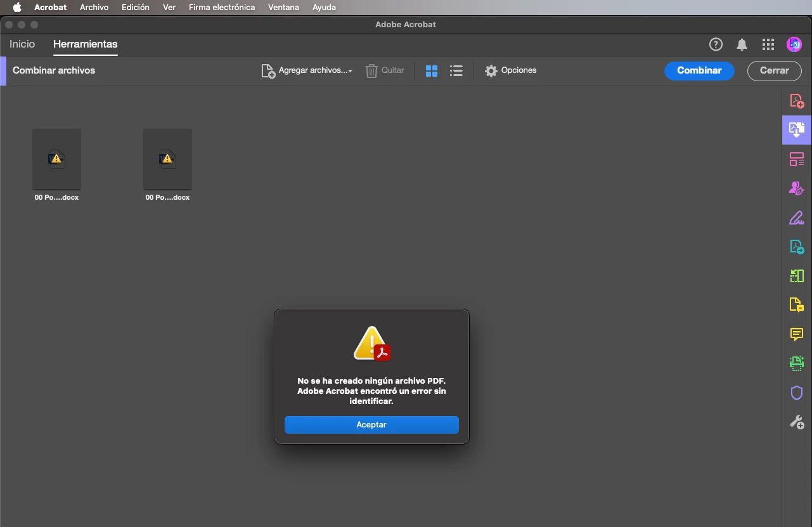Image resolution: width=812 pixels, height=527 pixels.
Task: Click the Combinar archivos title label
Action: [x=54, y=70]
